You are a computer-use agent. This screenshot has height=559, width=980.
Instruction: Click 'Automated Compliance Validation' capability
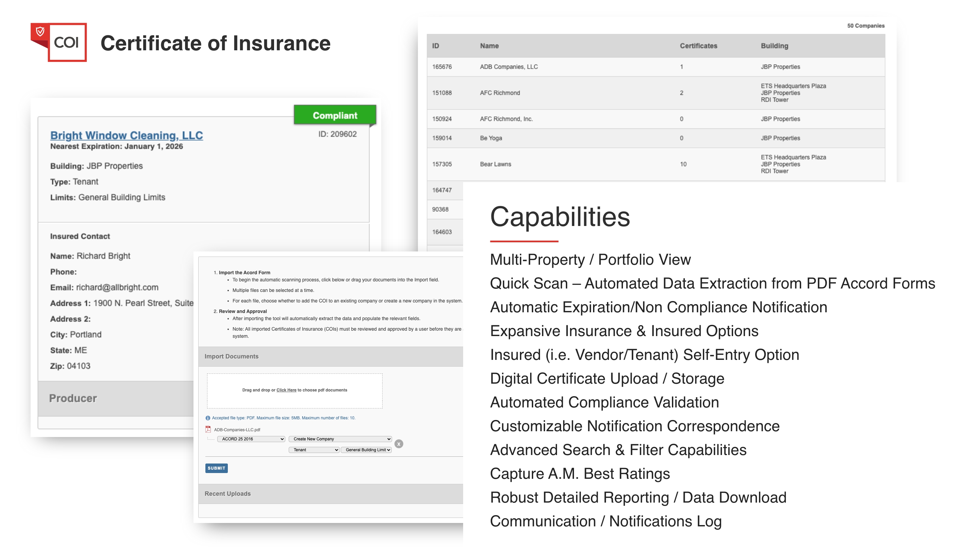(x=604, y=402)
